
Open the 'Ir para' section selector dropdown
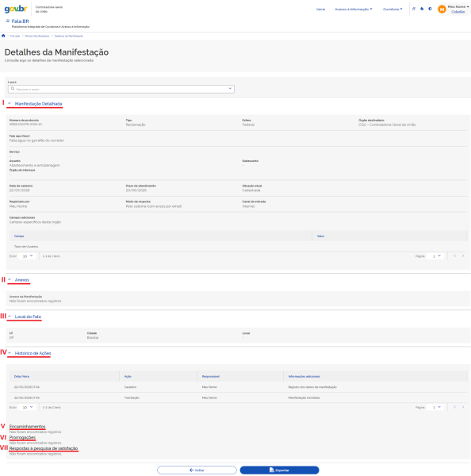(121, 89)
